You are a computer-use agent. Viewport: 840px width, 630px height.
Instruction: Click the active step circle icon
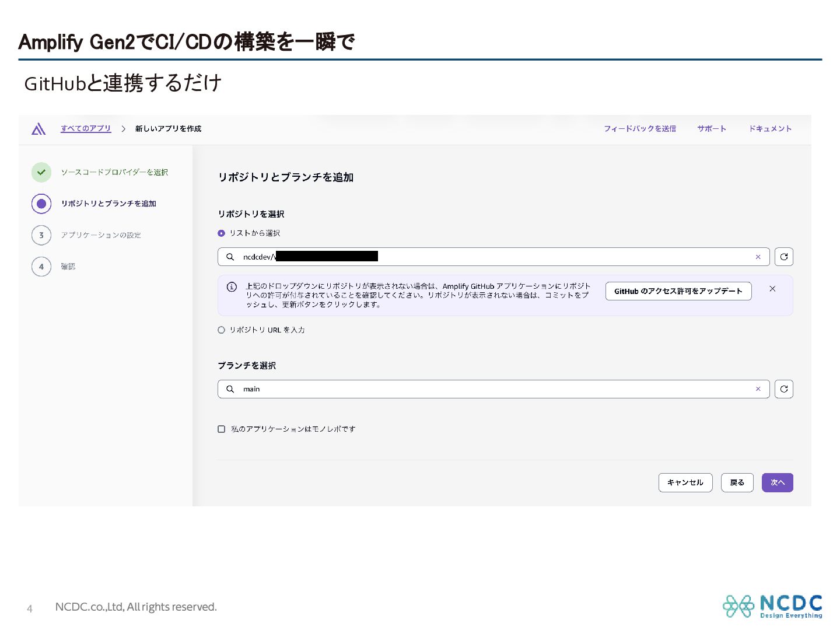tap(41, 204)
